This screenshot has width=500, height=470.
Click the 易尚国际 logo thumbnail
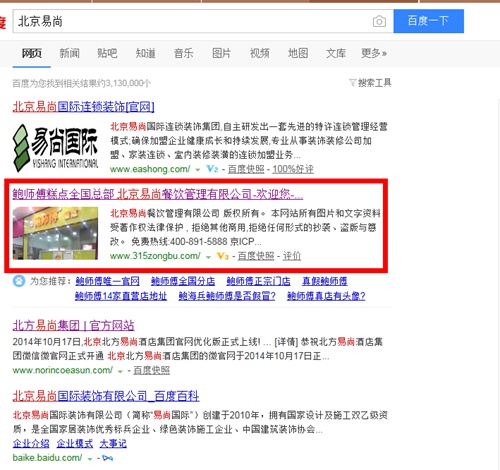(x=55, y=148)
